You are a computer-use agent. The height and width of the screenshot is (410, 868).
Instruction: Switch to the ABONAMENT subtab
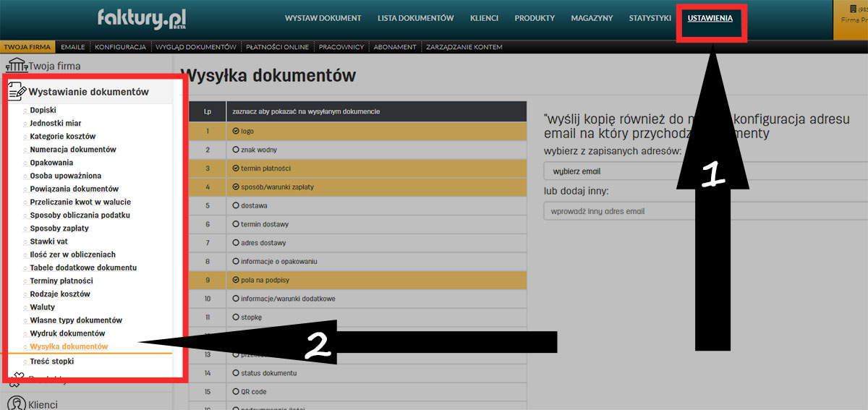pyautogui.click(x=395, y=47)
